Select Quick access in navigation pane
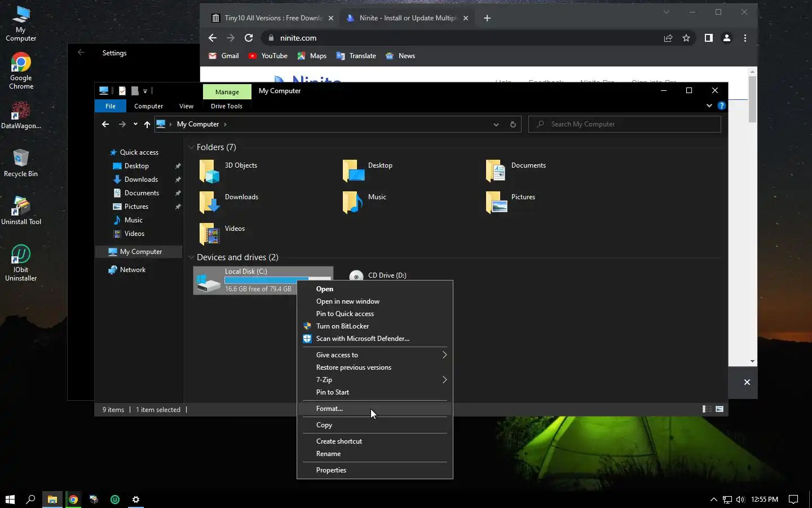The image size is (812, 508). 139,152
